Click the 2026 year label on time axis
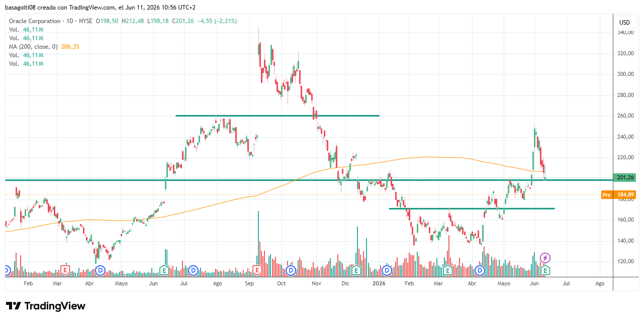 379,284
